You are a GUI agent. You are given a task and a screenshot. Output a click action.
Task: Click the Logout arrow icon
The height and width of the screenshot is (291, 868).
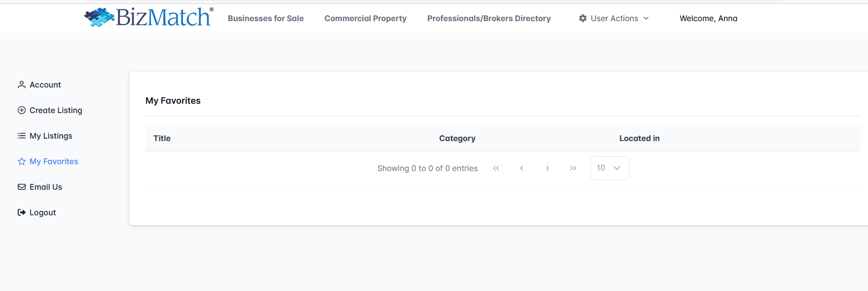(22, 212)
